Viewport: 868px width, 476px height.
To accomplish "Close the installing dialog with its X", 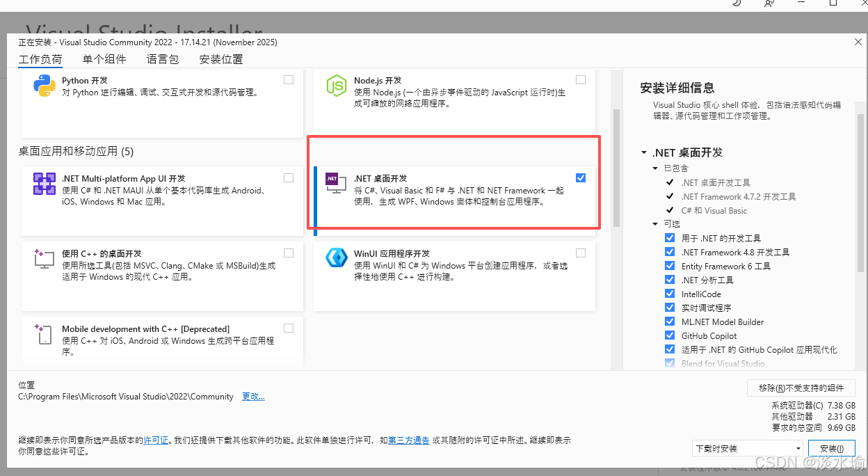I will 858,42.
